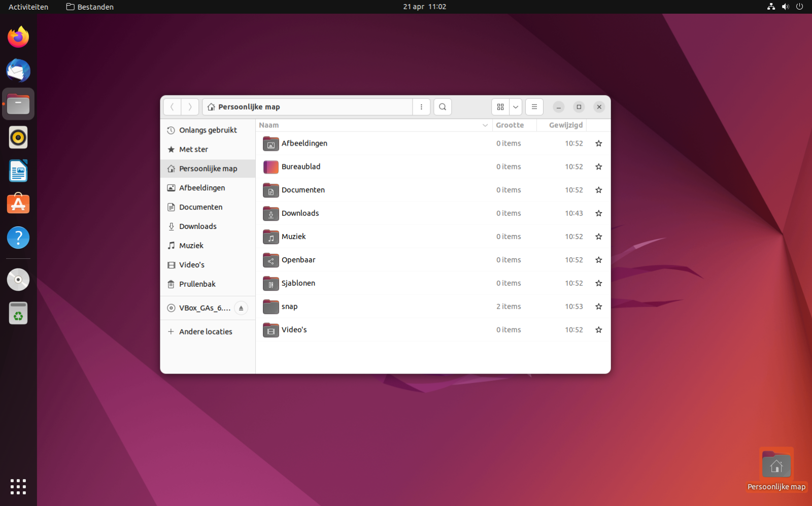
Task: Open the Bestanden app menu in top bar
Action: (90, 7)
